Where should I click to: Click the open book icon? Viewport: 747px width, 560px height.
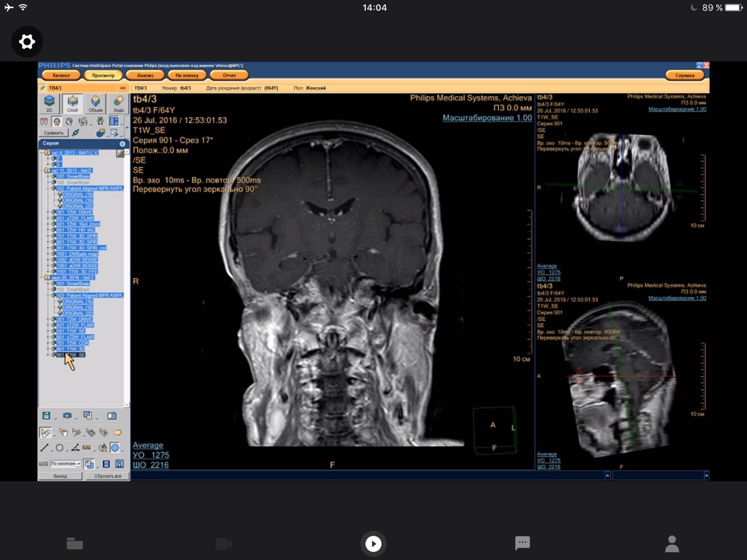coord(112,415)
